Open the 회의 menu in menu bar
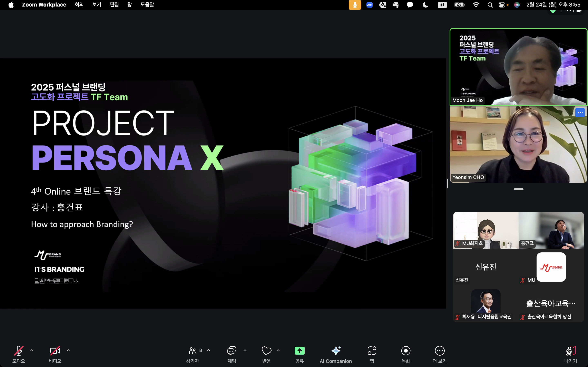Viewport: 588px width, 367px height. coord(79,5)
